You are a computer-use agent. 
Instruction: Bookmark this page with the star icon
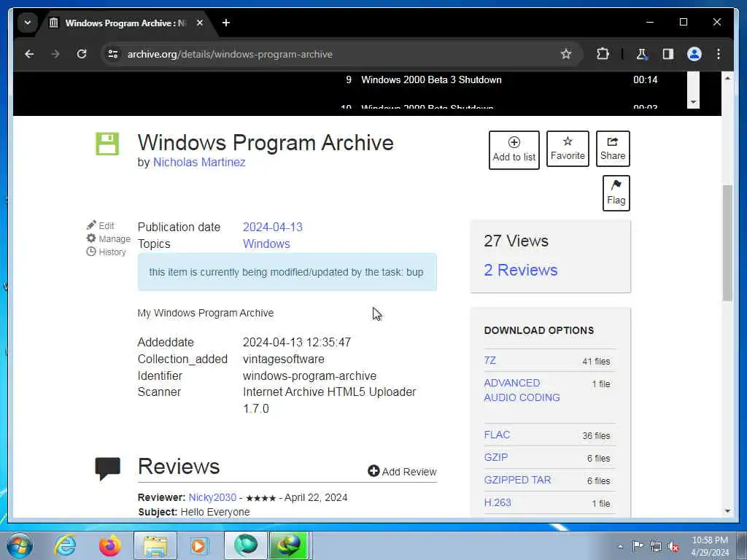pos(566,54)
